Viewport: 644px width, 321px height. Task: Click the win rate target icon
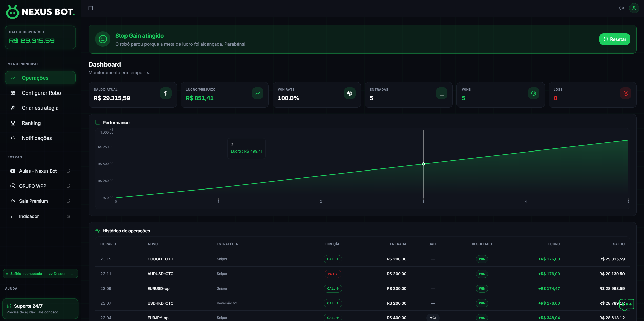[350, 93]
